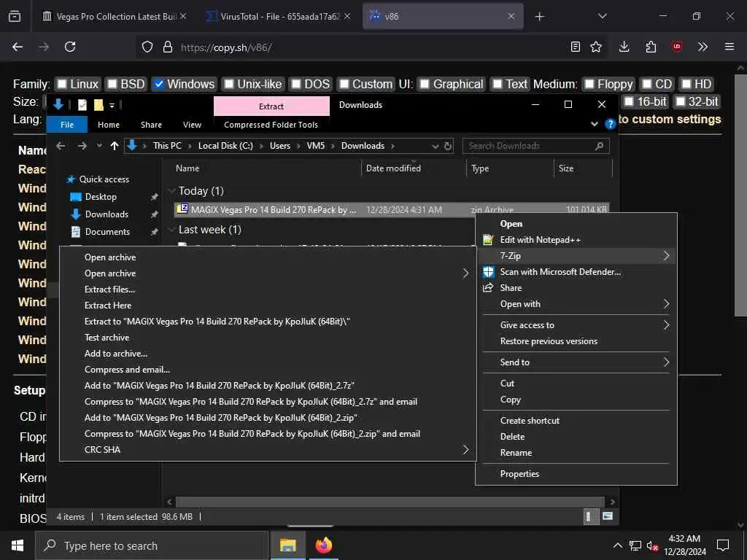
Task: Refresh the Downloads folder view
Action: 448,146
